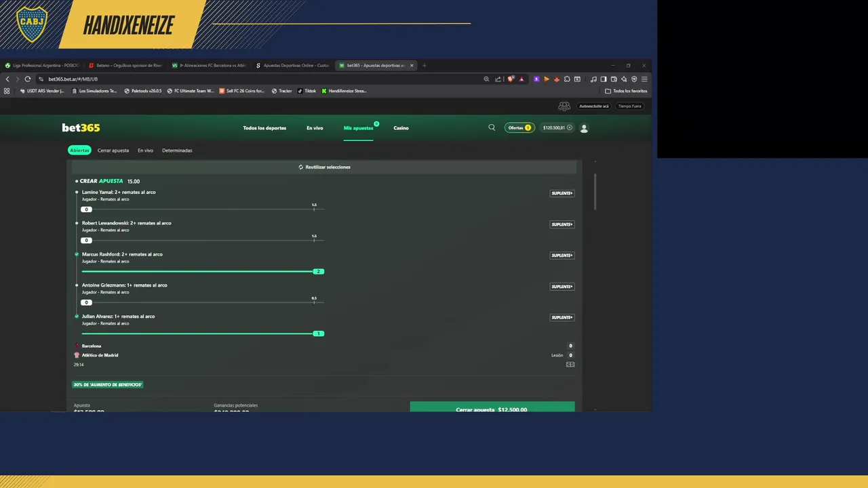
Task: Toggle SUPLENTE+ for Antoine Griezmann
Action: [x=562, y=287]
